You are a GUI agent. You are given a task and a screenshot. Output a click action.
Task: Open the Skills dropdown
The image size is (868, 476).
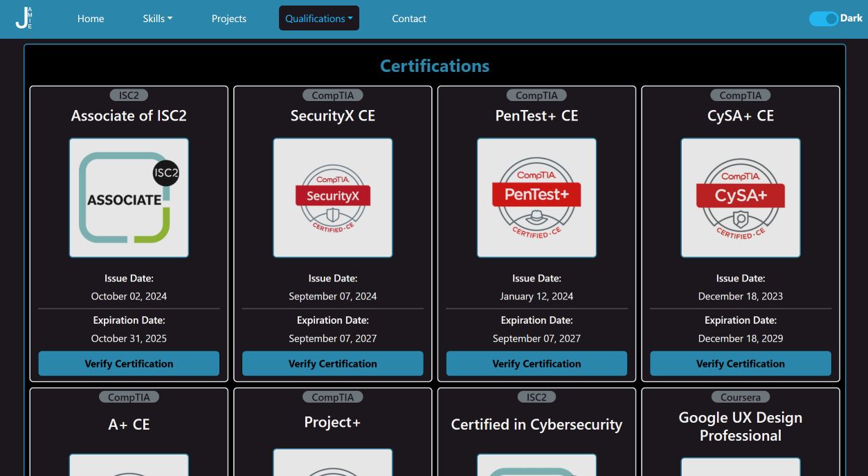157,19
